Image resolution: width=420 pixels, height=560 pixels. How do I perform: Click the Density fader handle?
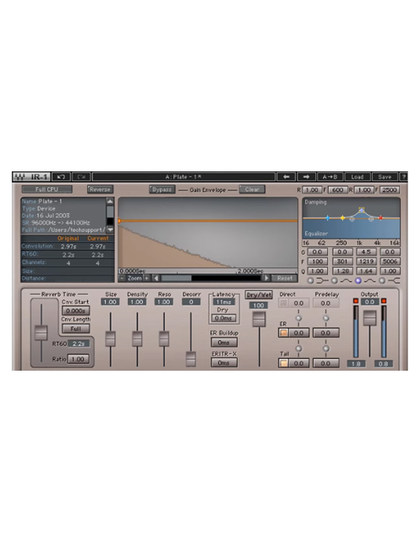(x=137, y=339)
